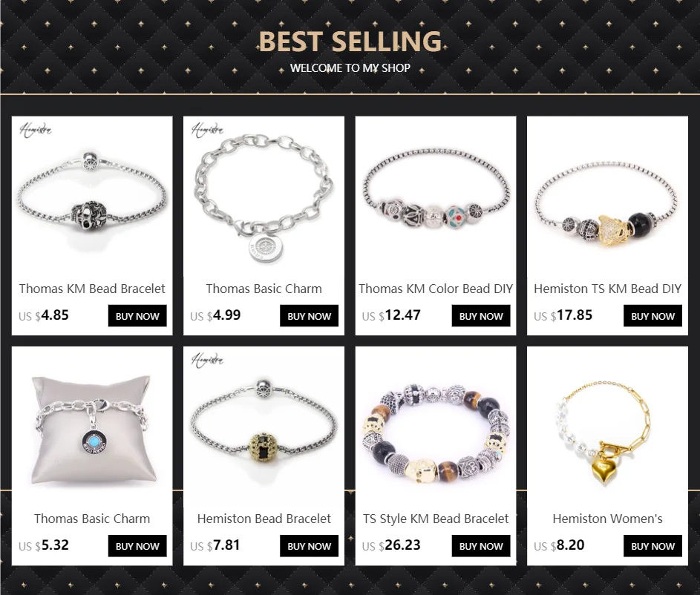Screen dimensions: 700x595
Task: Open the Thomas KM Color Bead DIY title
Action: click(436, 289)
